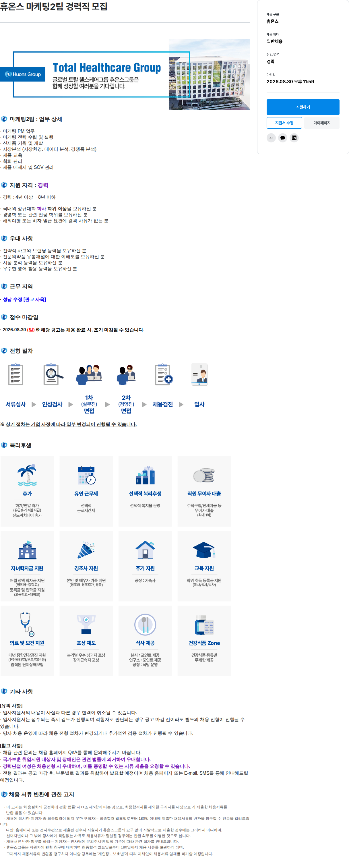Click the 경조사 지원 party popper icon

[x=86, y=550]
